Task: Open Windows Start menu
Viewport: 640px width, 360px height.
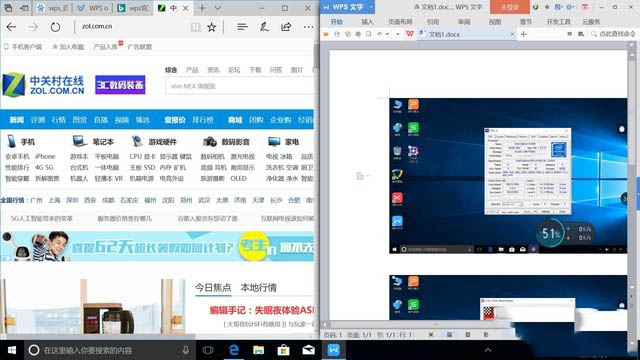Action: [x=12, y=350]
